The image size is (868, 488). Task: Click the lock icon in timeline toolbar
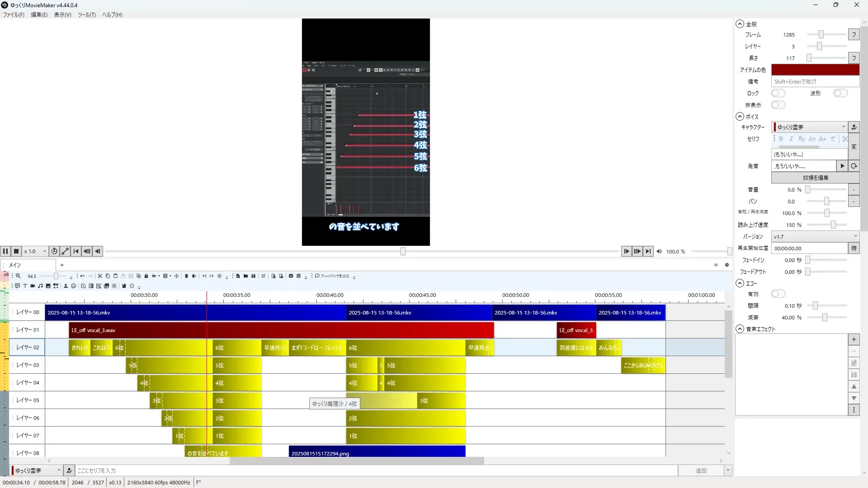146,276
